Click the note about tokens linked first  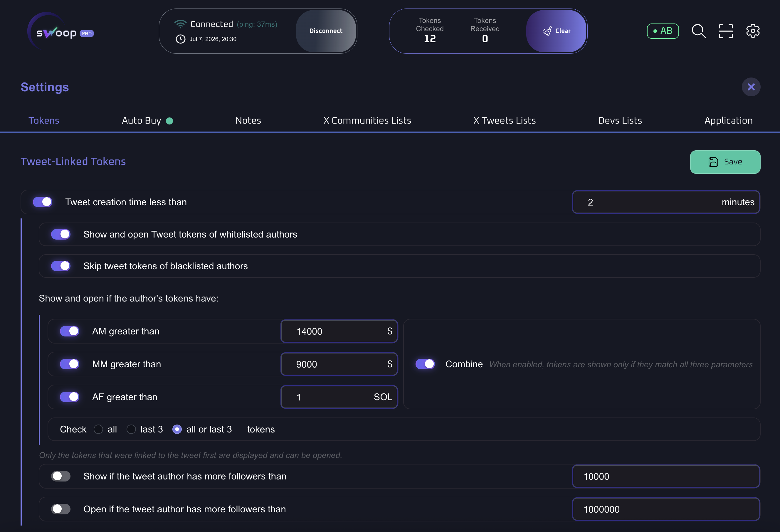click(x=190, y=455)
